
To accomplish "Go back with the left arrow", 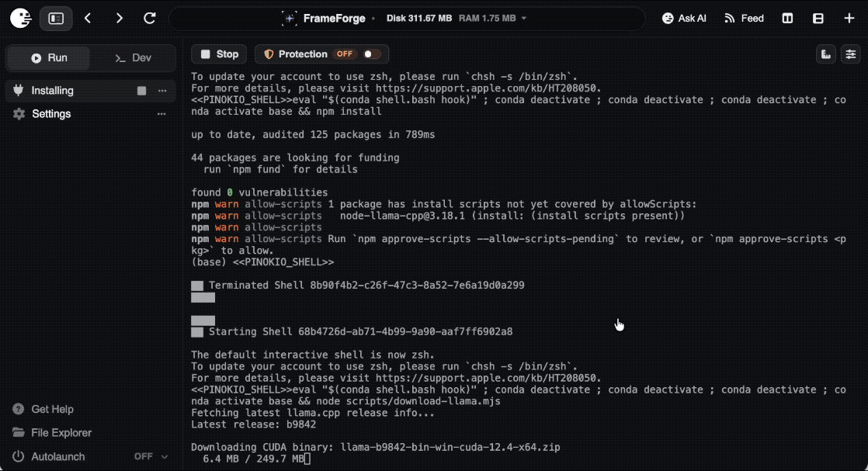I will click(88, 19).
